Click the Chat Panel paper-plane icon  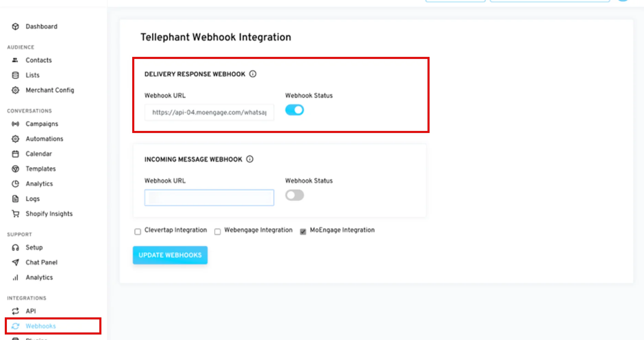pos(15,262)
